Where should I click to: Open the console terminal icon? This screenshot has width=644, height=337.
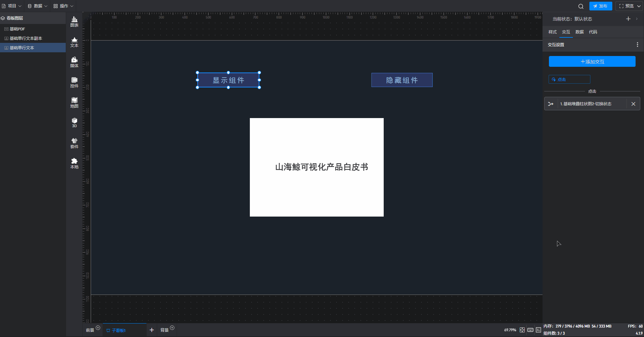point(538,330)
